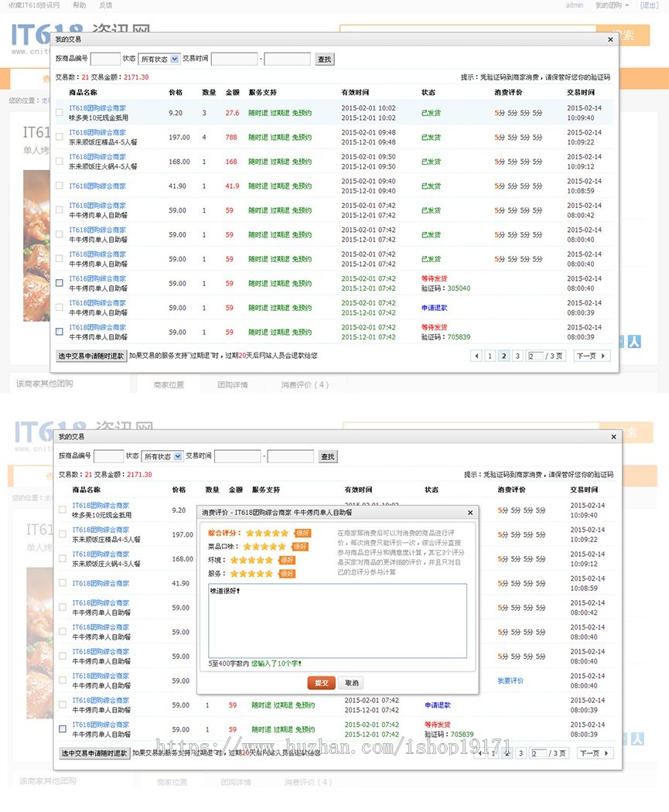The height and width of the screenshot is (812, 669).
Task: Click 交易金额 value 2171.30 in upper window
Action: pyautogui.click(x=138, y=77)
